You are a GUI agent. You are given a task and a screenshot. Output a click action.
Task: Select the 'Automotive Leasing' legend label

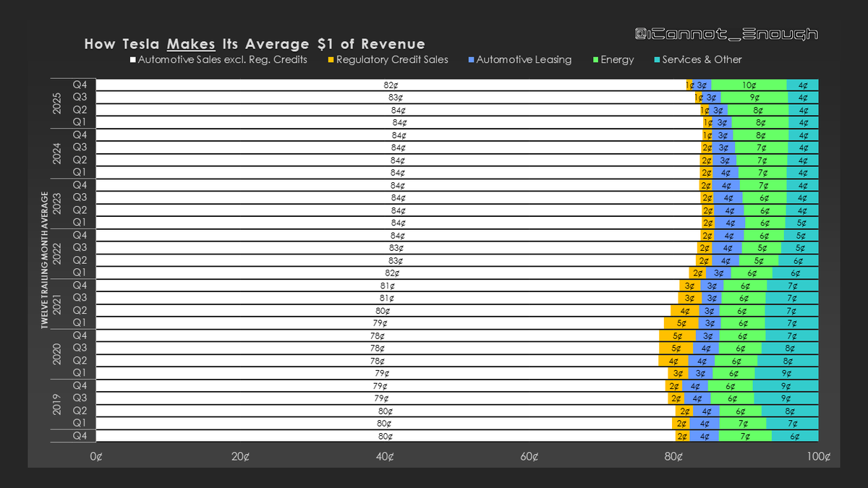(524, 60)
